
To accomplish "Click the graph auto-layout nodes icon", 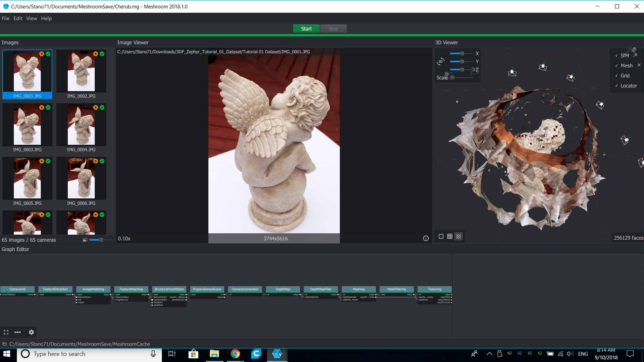I will point(18,332).
